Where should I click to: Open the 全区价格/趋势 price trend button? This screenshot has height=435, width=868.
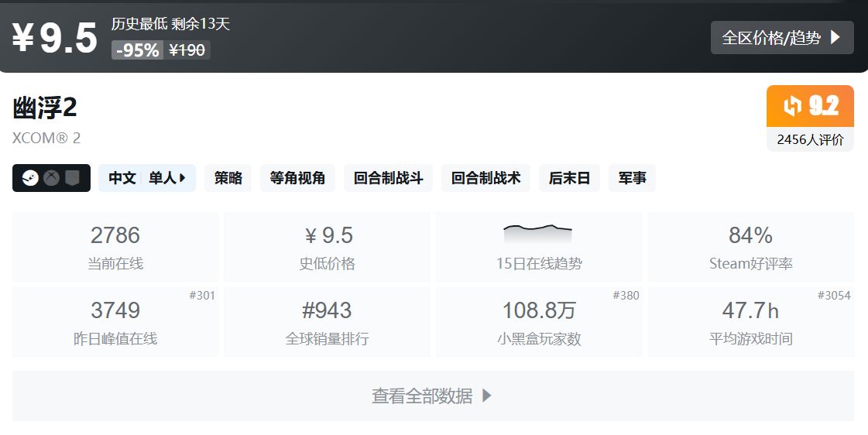pyautogui.click(x=781, y=38)
